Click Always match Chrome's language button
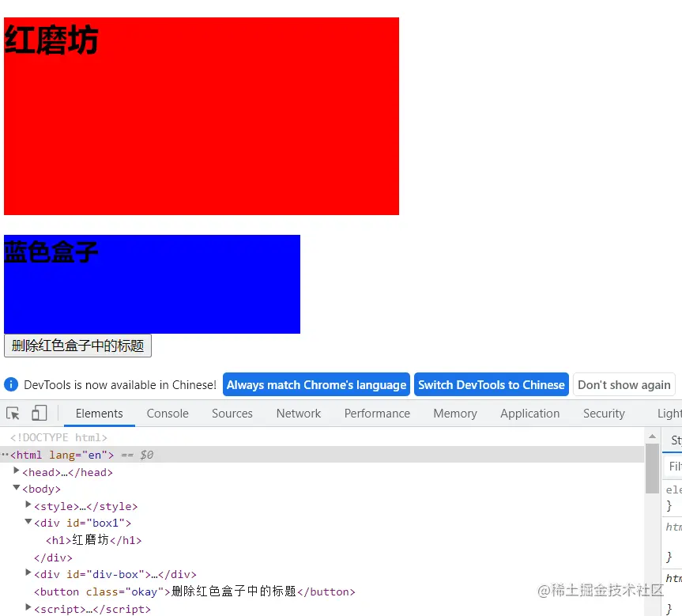Screen dimensions: 682x616 316,385
